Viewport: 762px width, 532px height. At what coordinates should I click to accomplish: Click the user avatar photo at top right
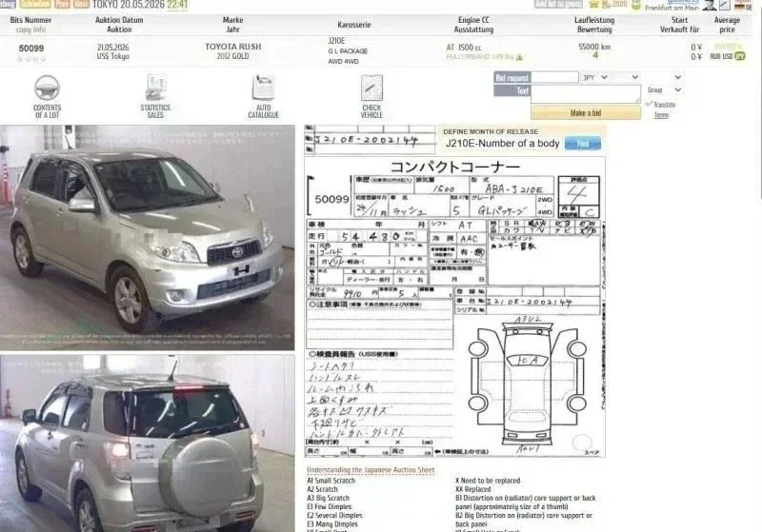(709, 5)
